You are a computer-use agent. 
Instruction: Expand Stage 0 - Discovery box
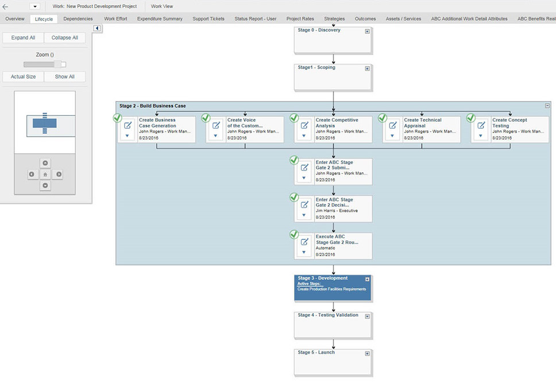point(368,31)
